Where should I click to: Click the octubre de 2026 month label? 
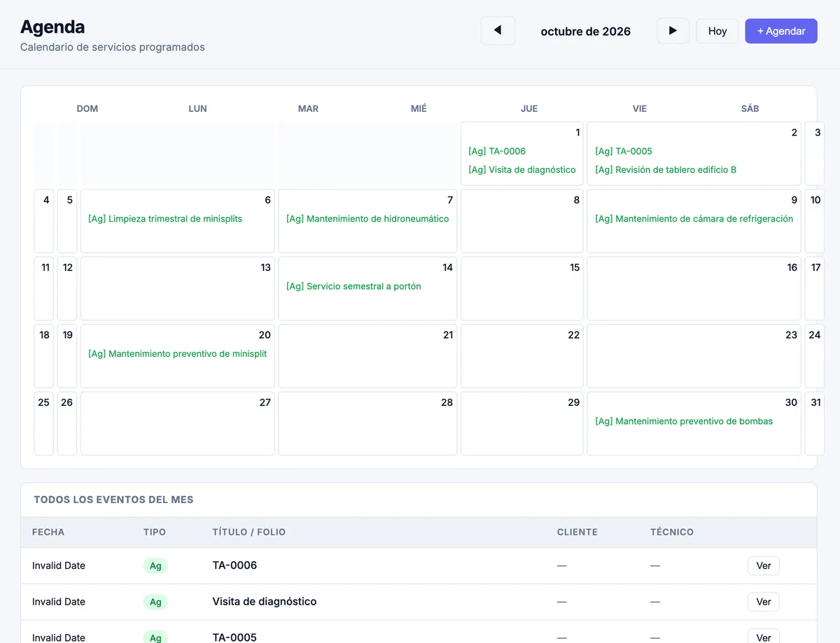(x=586, y=31)
